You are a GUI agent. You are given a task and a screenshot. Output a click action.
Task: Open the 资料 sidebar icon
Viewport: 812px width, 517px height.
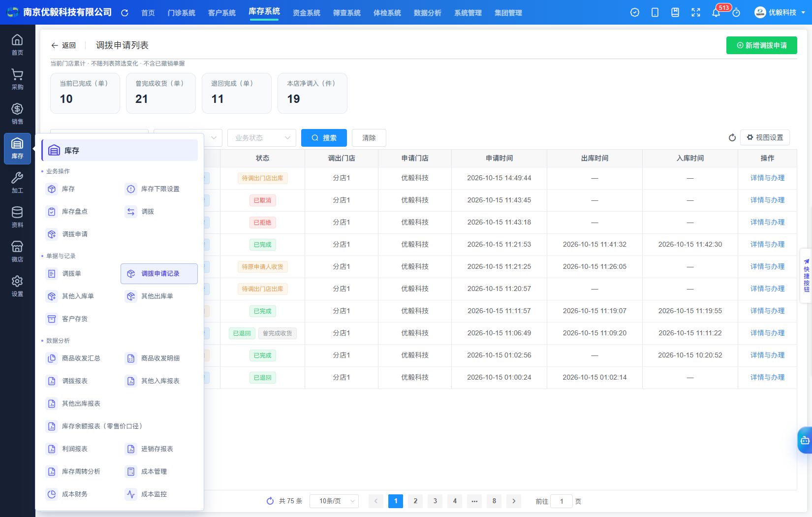point(17,217)
